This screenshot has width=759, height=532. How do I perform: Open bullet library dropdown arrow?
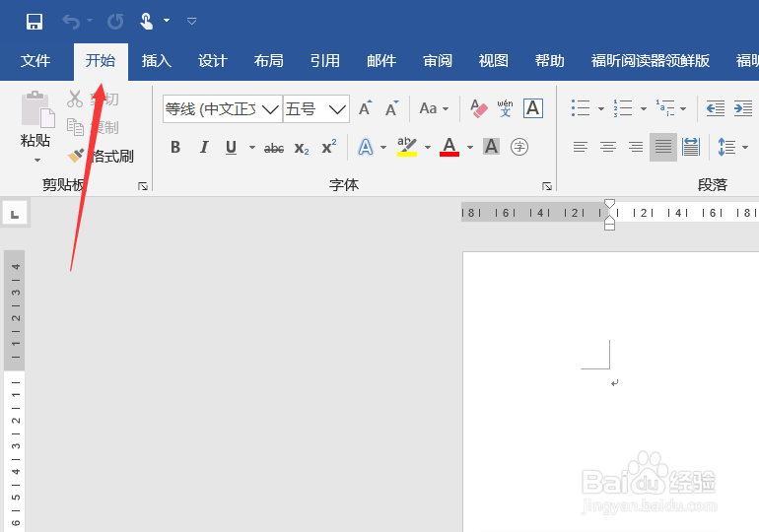point(600,108)
